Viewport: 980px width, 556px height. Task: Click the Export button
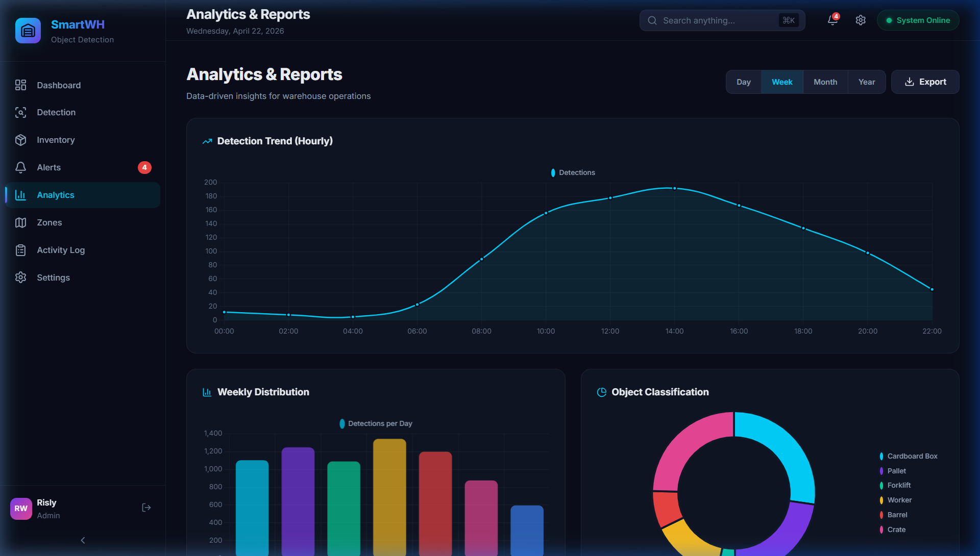pos(925,82)
